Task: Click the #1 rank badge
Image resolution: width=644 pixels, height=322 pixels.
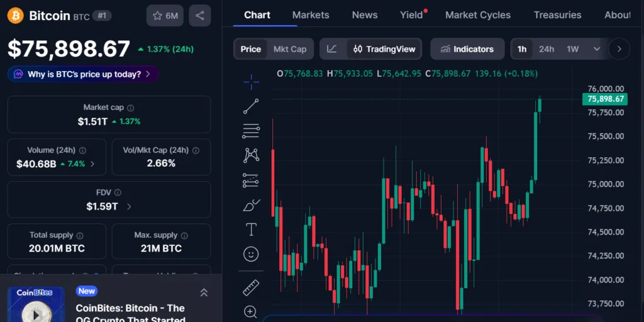Action: click(102, 16)
